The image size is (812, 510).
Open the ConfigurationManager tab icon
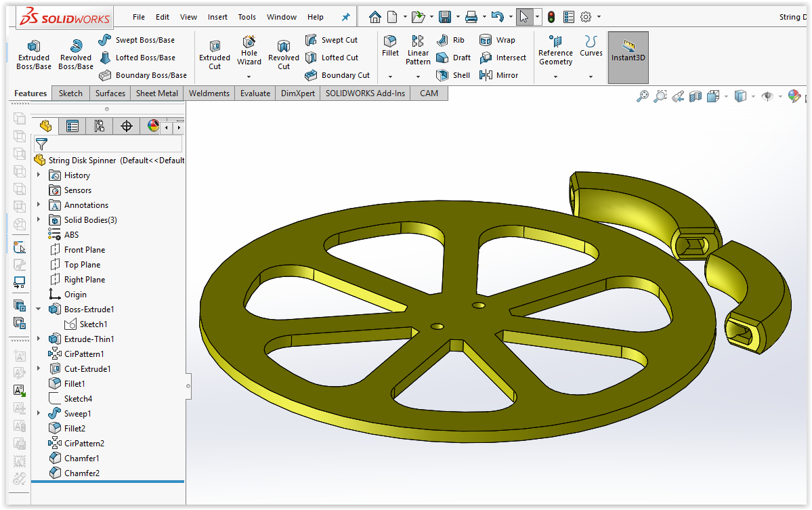pos(100,126)
